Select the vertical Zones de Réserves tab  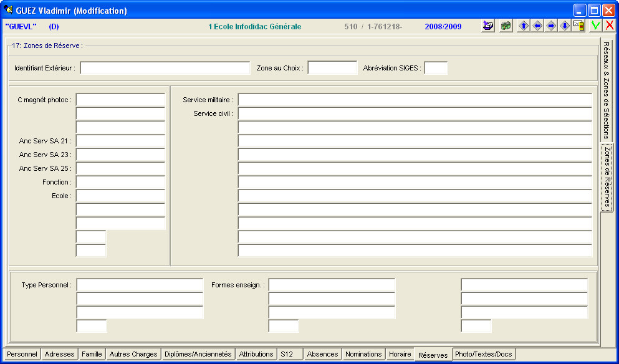tap(607, 177)
